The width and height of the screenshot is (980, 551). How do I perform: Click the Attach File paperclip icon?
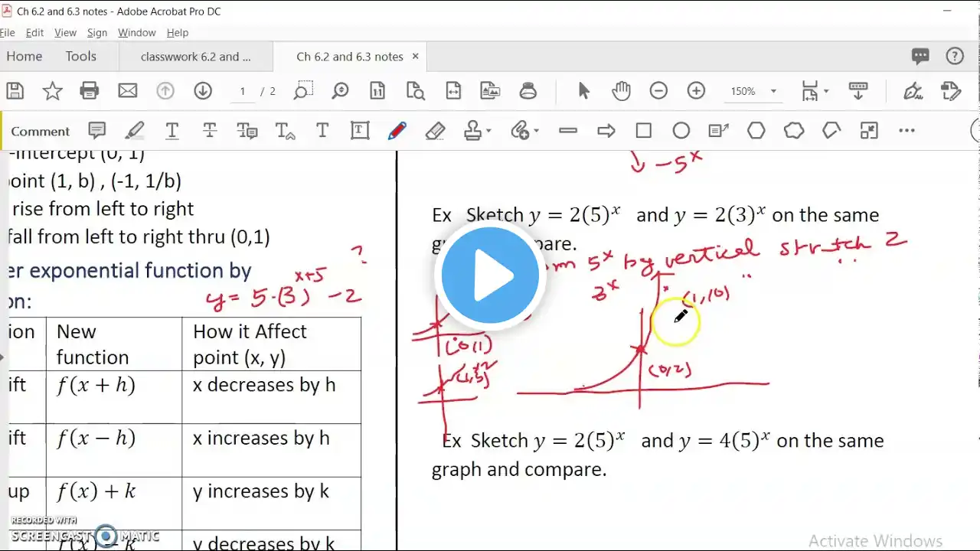point(521,131)
